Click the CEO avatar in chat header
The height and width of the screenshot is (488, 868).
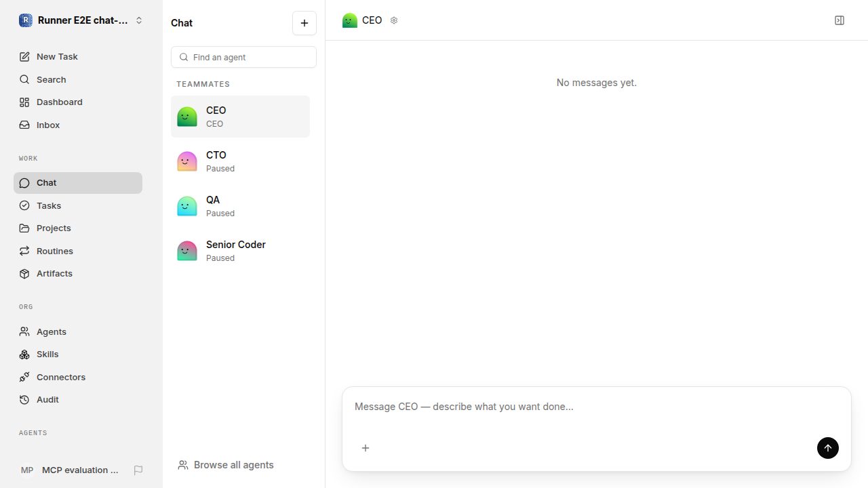(x=350, y=20)
